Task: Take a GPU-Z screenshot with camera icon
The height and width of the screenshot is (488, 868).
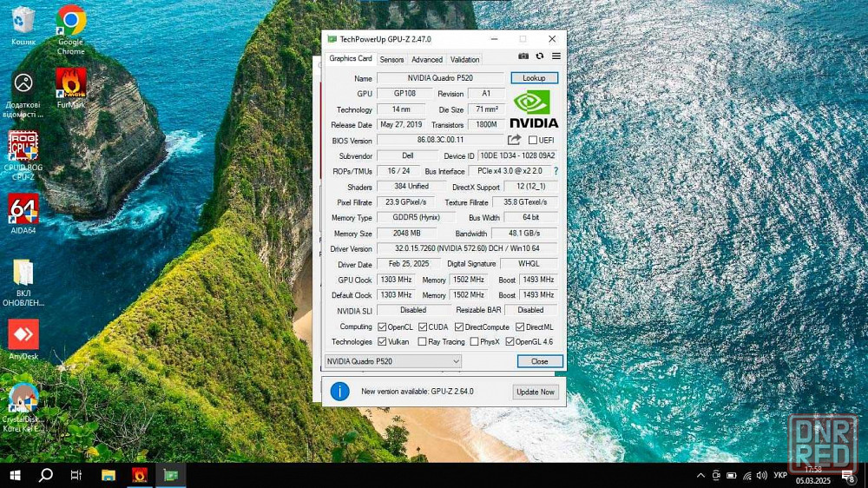Action: pos(523,56)
